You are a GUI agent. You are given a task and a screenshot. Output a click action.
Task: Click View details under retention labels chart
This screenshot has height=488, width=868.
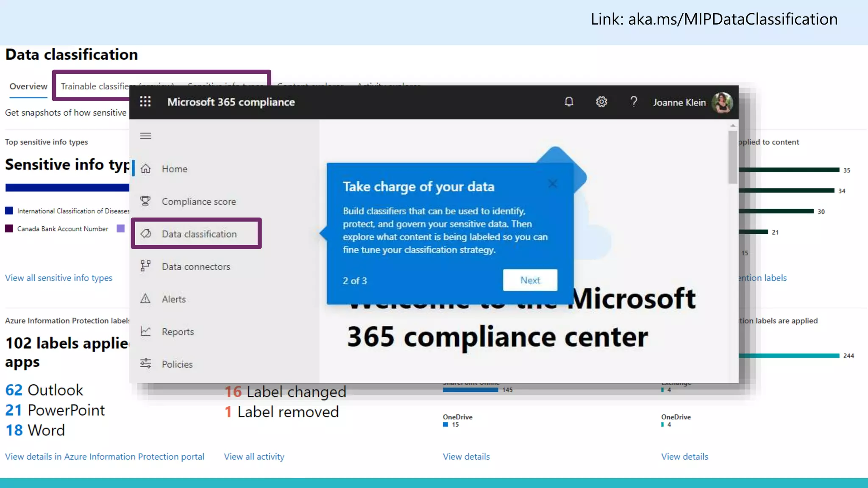point(684,457)
